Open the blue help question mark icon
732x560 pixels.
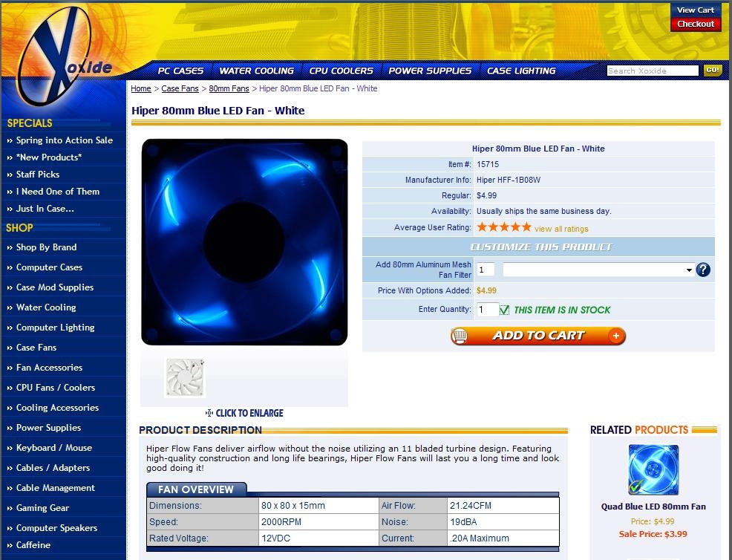coord(703,270)
